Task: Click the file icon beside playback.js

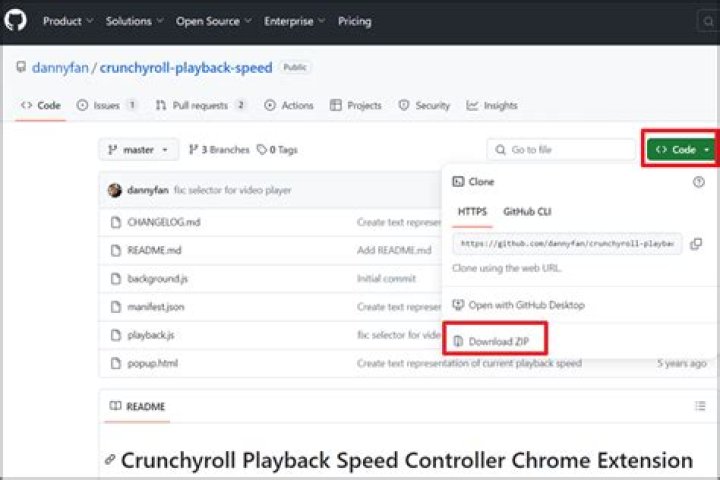Action: (116, 335)
